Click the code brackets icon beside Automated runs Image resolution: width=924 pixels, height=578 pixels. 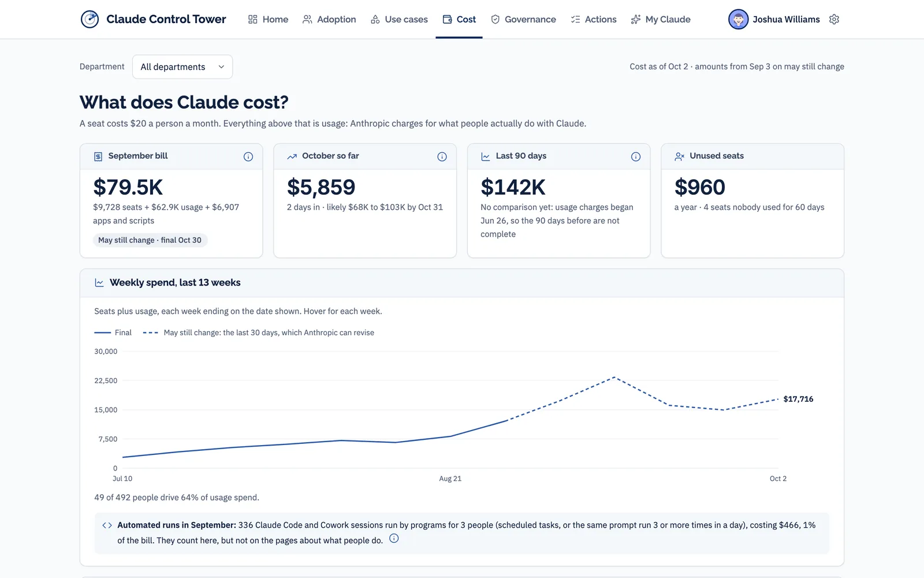107,525
